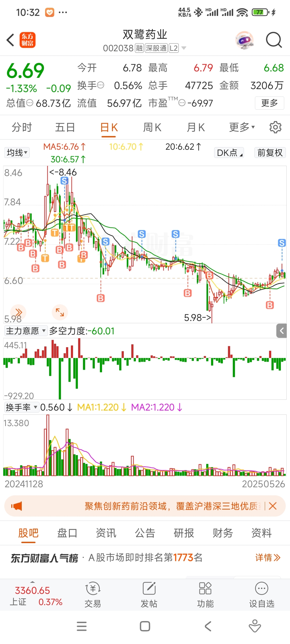Tap the MA2:1.220 turnover value
This screenshot has height=644, width=290.
(x=157, y=407)
